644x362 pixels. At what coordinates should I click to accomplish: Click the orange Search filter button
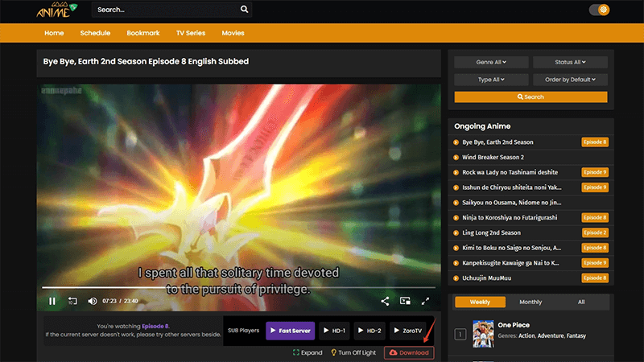530,97
